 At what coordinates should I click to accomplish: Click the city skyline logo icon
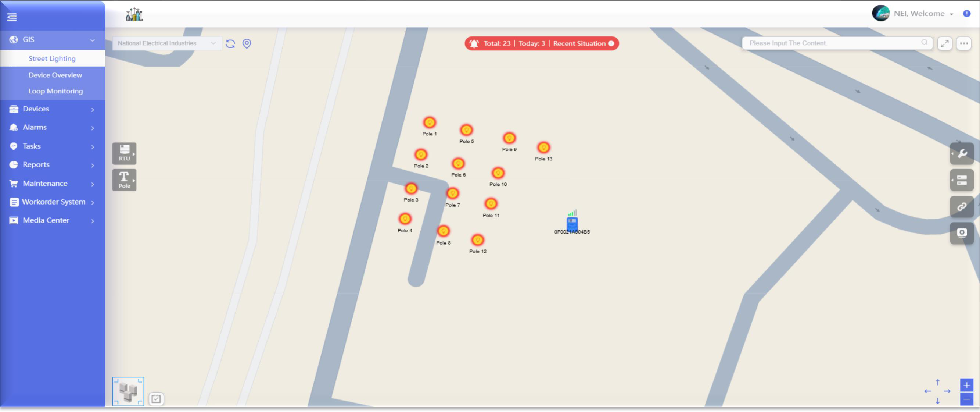134,14
